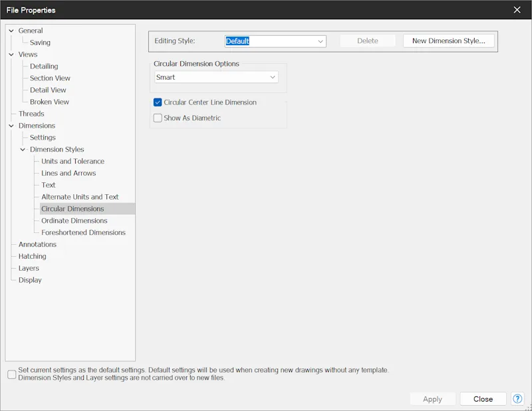Select Text under Dimension Styles
The height and width of the screenshot is (411, 532).
coord(48,185)
